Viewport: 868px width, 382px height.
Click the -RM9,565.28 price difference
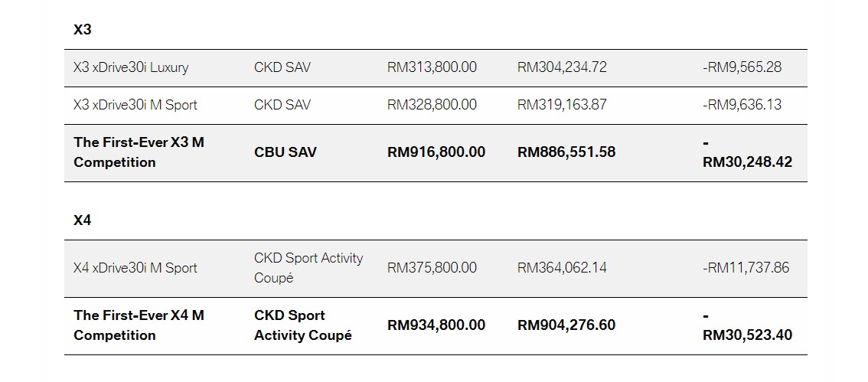(742, 67)
